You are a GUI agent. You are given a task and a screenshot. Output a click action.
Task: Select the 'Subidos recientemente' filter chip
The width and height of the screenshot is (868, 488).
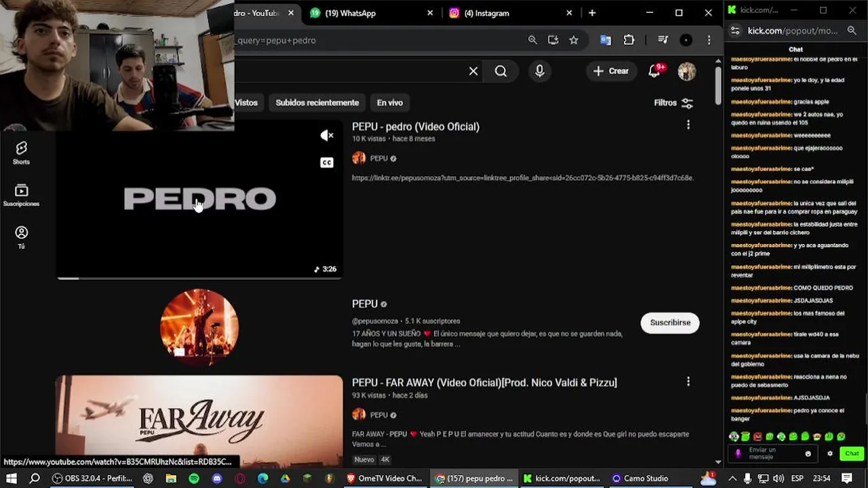[x=317, y=103]
